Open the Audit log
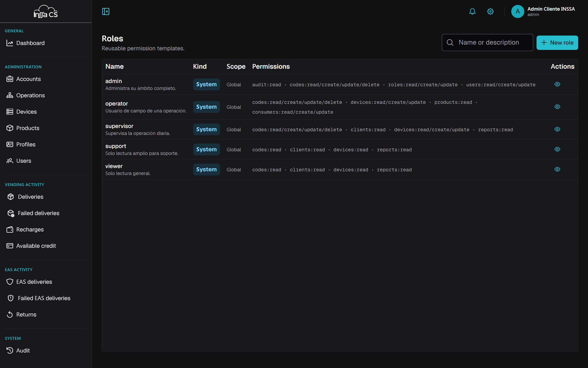588x368 pixels. [x=46, y=350]
